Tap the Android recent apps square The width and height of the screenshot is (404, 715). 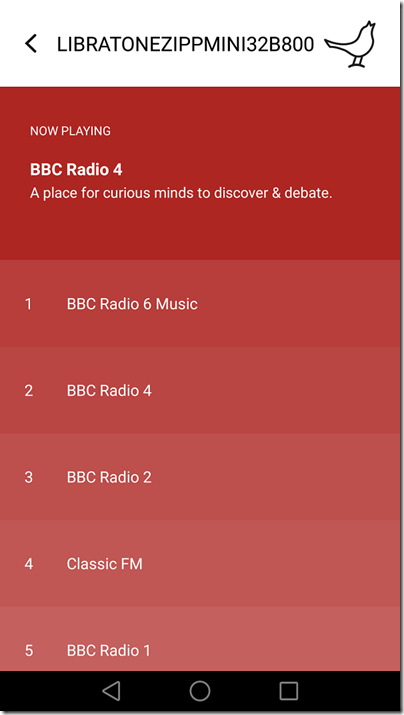(x=289, y=691)
